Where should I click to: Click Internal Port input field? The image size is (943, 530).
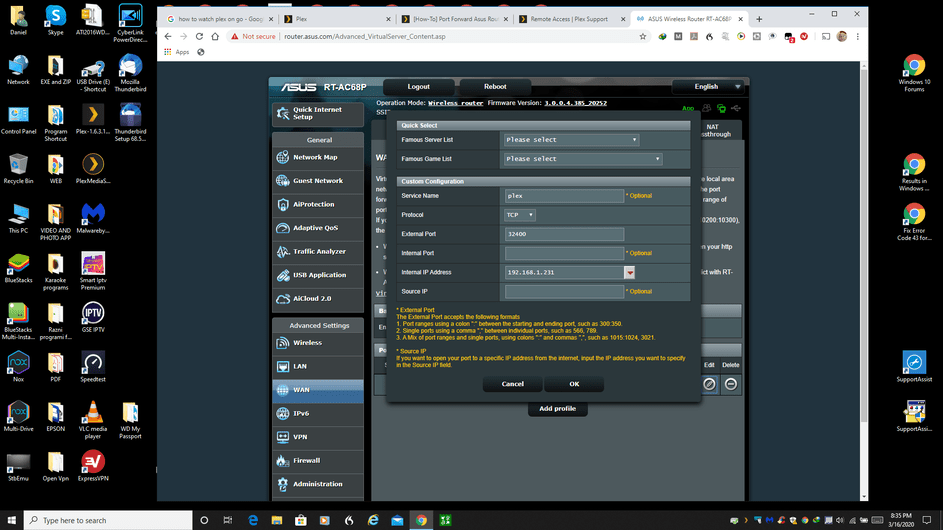(564, 253)
